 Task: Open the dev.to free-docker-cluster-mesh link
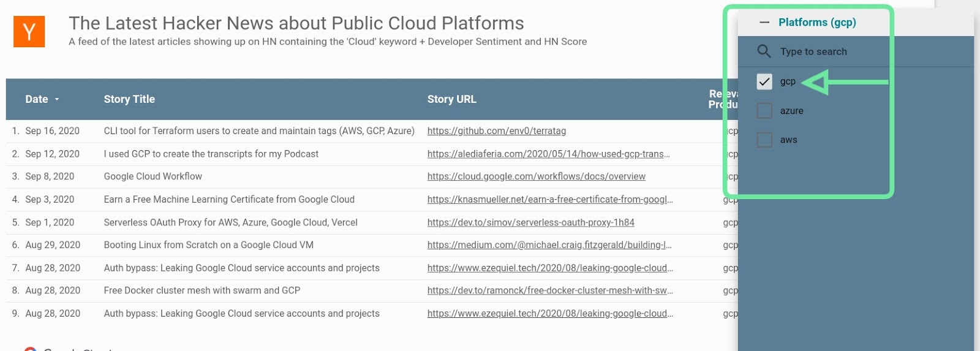tap(550, 291)
